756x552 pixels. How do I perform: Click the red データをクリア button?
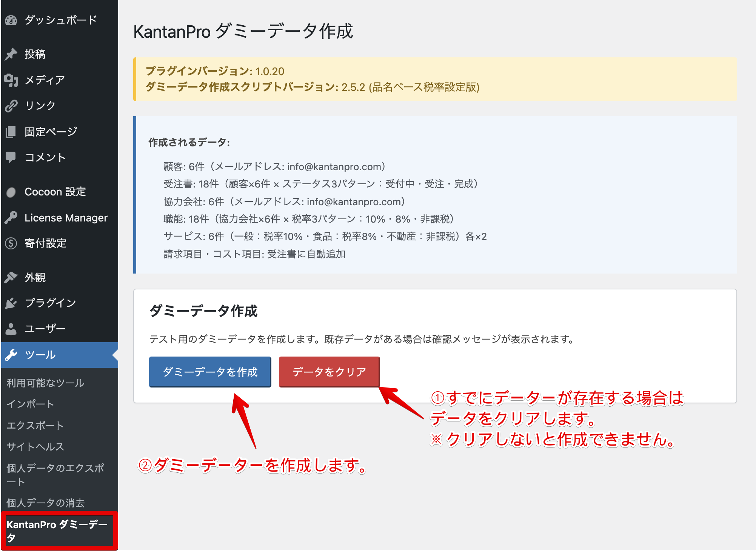(x=329, y=372)
